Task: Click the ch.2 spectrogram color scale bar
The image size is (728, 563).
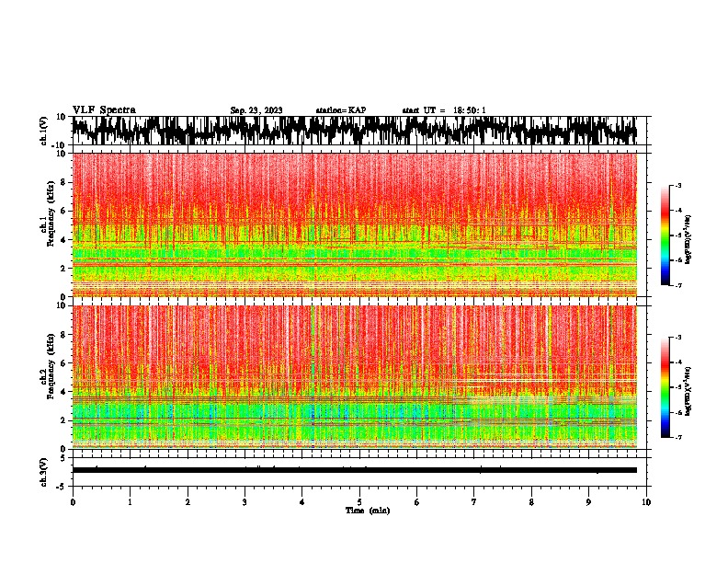Action: pyautogui.click(x=665, y=387)
